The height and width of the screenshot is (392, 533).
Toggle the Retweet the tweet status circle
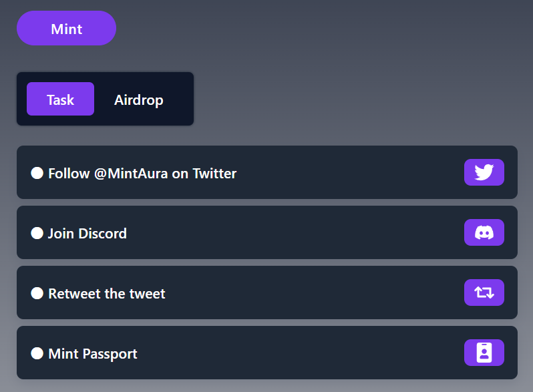[x=37, y=293]
